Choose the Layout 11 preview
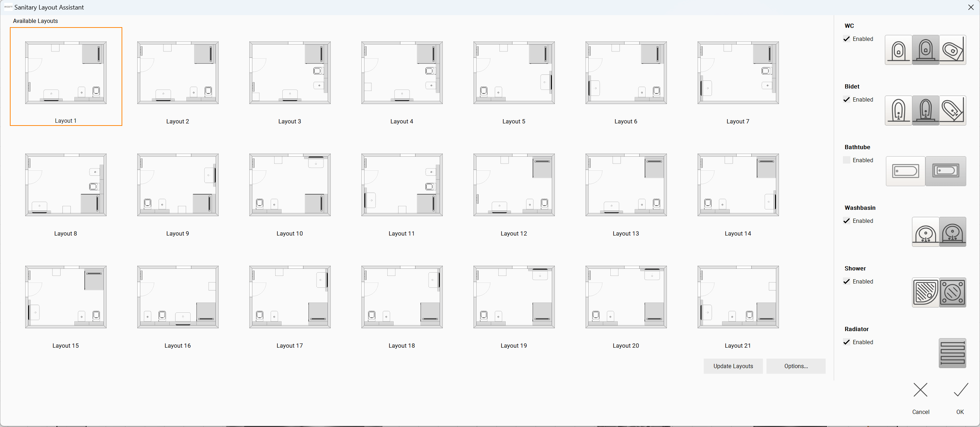Screen dimensions: 980x427 pyautogui.click(x=402, y=185)
